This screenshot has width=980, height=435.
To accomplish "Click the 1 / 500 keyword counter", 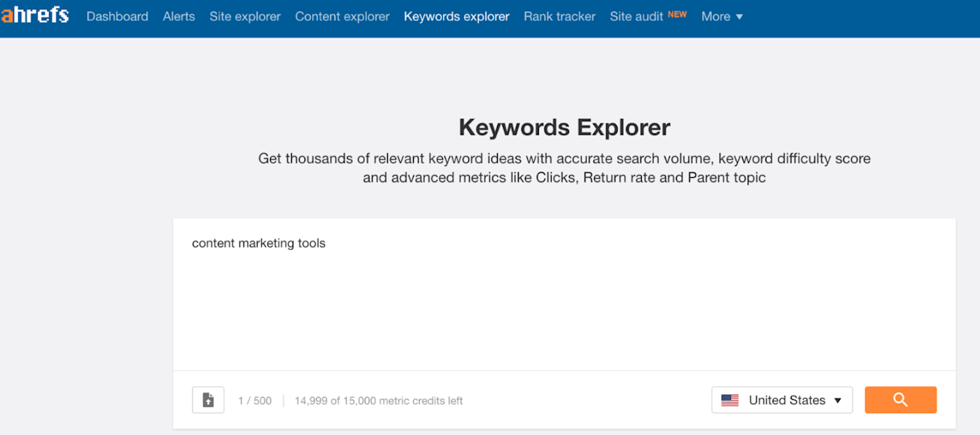I will click(255, 401).
